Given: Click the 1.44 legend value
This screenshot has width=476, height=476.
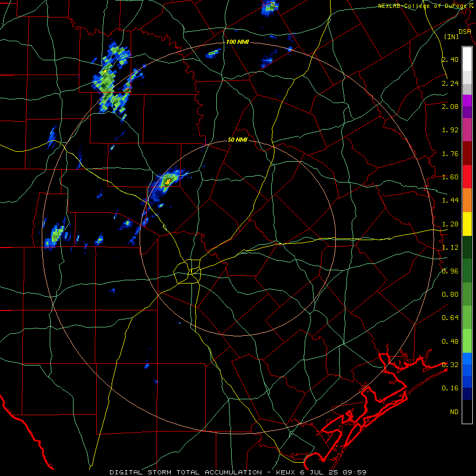Looking at the screenshot, I should 450,200.
